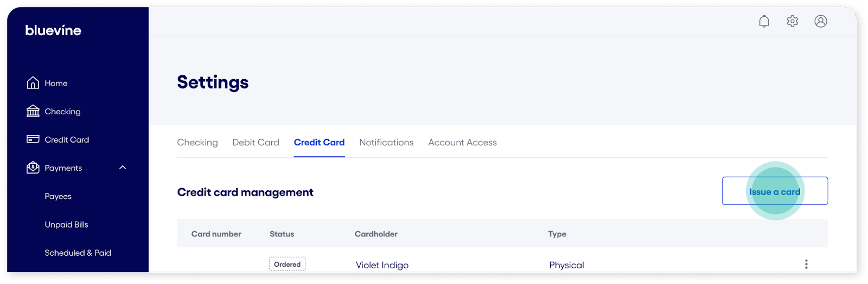868x284 pixels.
Task: Click the Payments icon in sidebar
Action: 33,168
